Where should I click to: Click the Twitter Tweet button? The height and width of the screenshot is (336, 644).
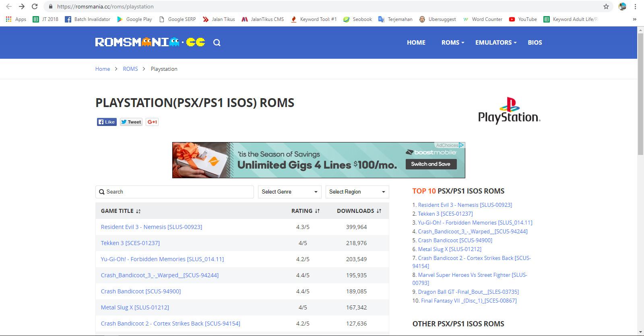[x=131, y=122]
